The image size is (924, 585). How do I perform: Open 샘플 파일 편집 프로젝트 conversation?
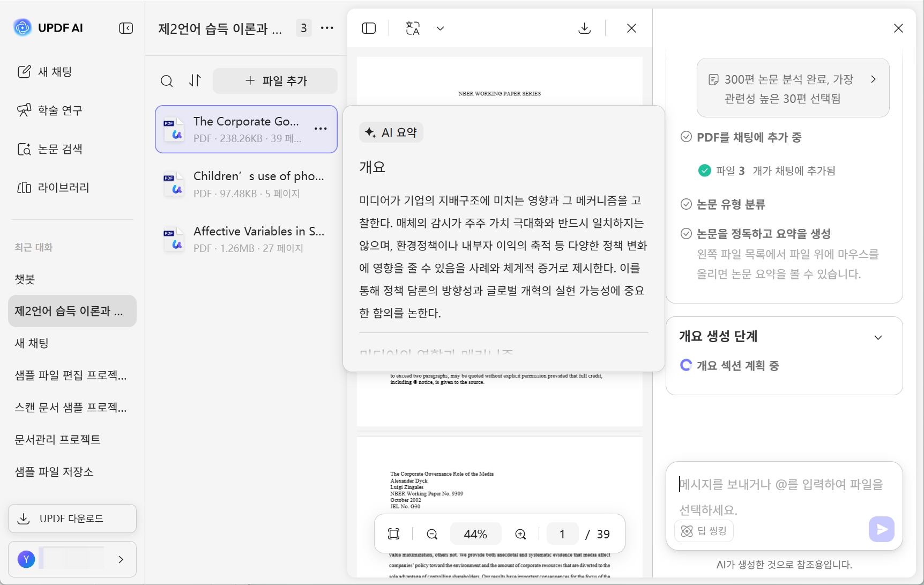click(x=72, y=375)
